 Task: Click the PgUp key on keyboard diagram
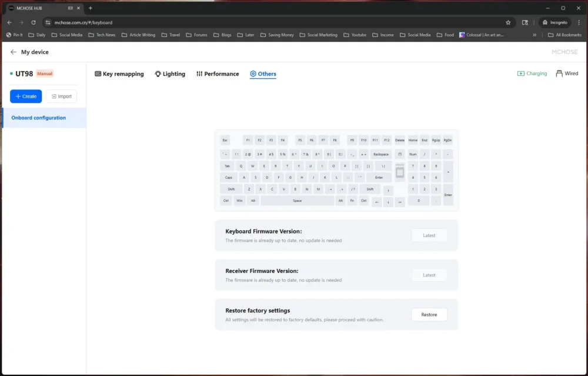click(436, 141)
